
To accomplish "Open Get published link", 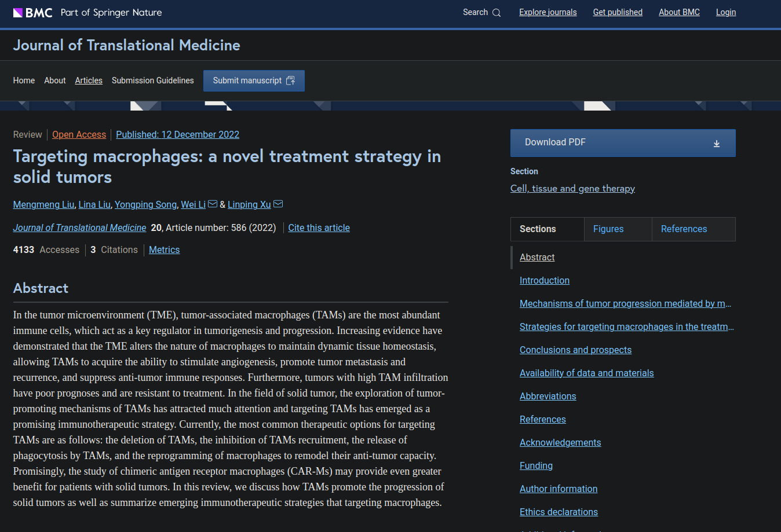I will tap(618, 12).
